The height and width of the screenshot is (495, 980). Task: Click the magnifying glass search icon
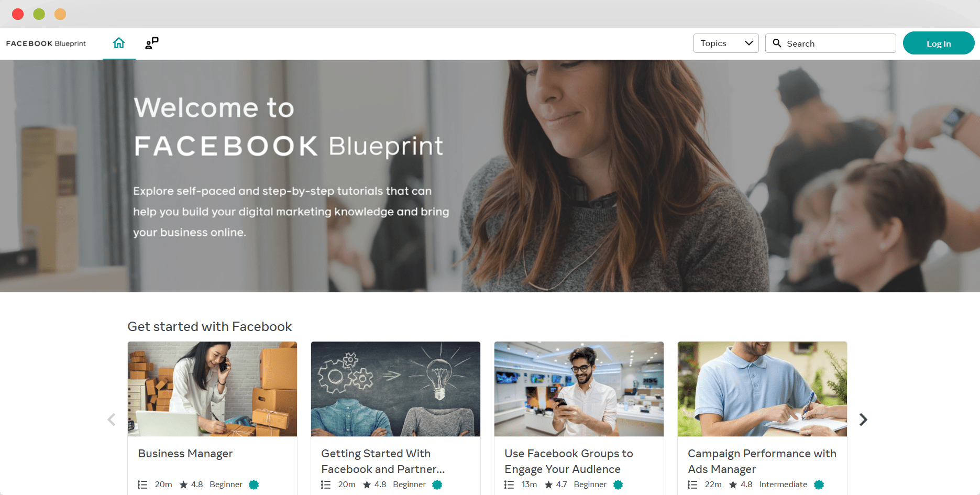click(x=777, y=43)
